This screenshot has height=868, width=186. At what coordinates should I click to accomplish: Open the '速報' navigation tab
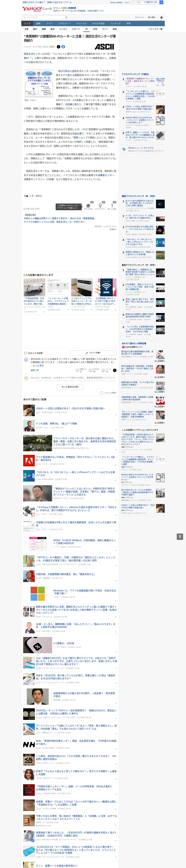(x=38, y=23)
